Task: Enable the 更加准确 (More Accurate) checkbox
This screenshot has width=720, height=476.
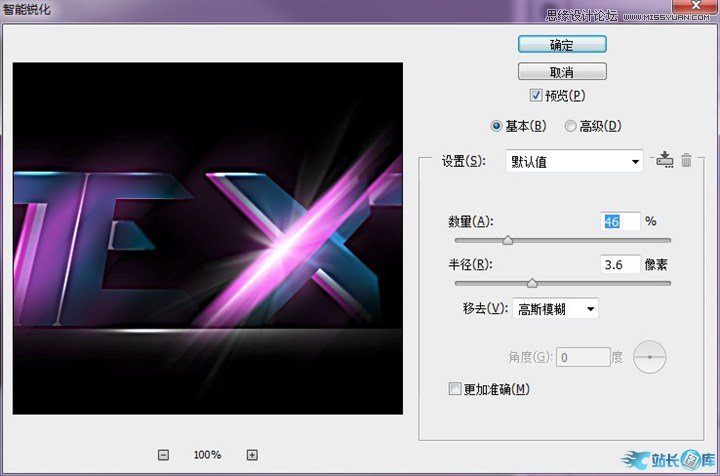Action: [x=456, y=389]
